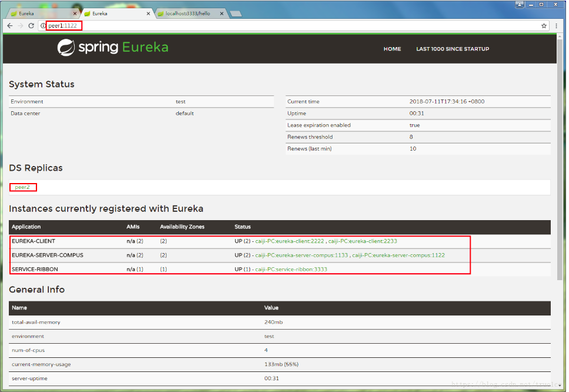The image size is (569, 392).
Task: Click the DS Replicas heading
Action: [x=36, y=168]
